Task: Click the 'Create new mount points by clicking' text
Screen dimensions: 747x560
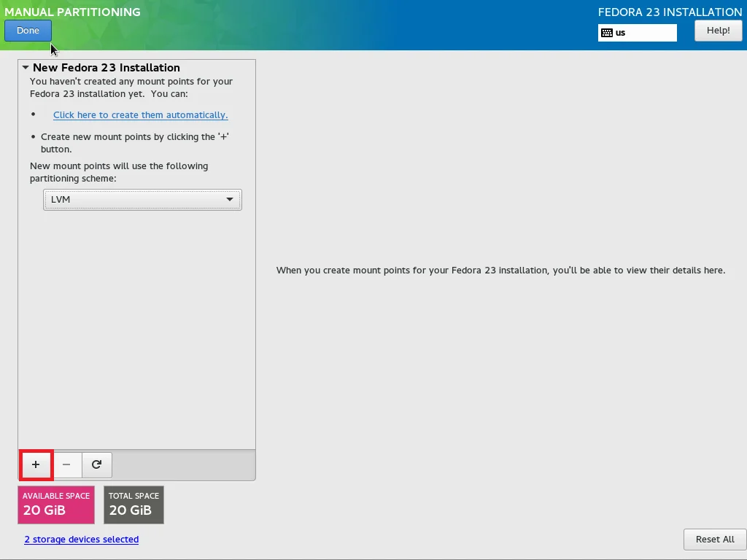Action: [x=135, y=143]
